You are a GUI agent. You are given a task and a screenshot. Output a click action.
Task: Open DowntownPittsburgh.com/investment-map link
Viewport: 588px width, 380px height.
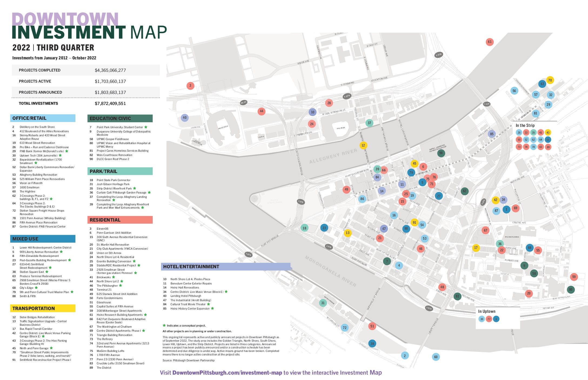227,373
